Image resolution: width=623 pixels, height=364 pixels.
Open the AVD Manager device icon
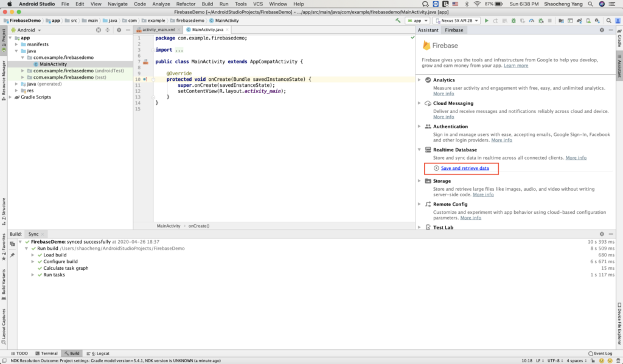(588, 21)
